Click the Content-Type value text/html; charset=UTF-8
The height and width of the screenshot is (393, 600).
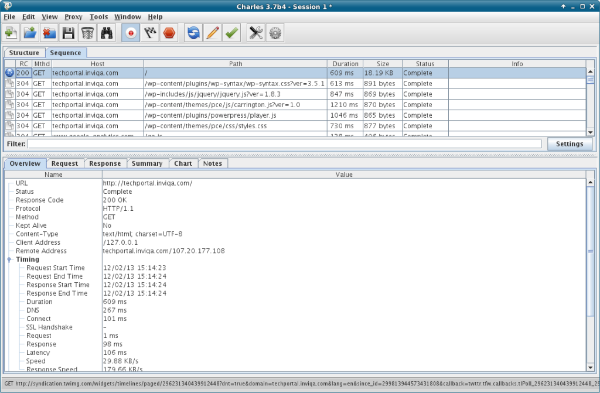tap(142, 234)
